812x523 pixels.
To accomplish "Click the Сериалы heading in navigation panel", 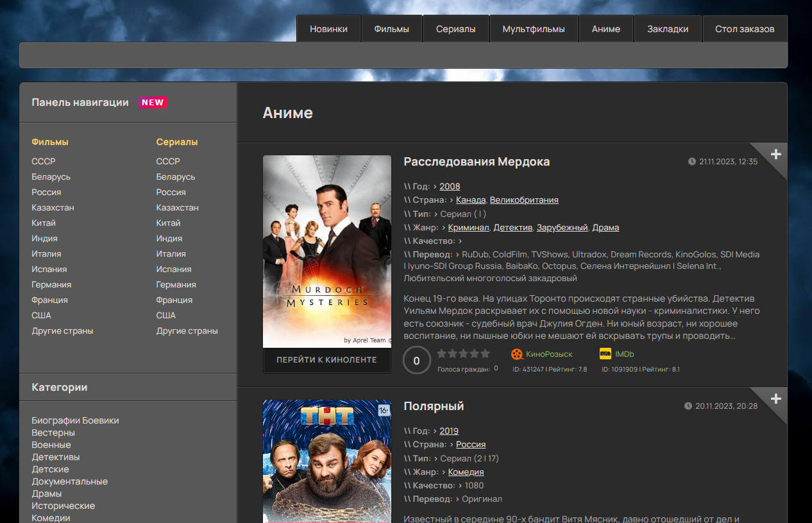I will tap(177, 142).
